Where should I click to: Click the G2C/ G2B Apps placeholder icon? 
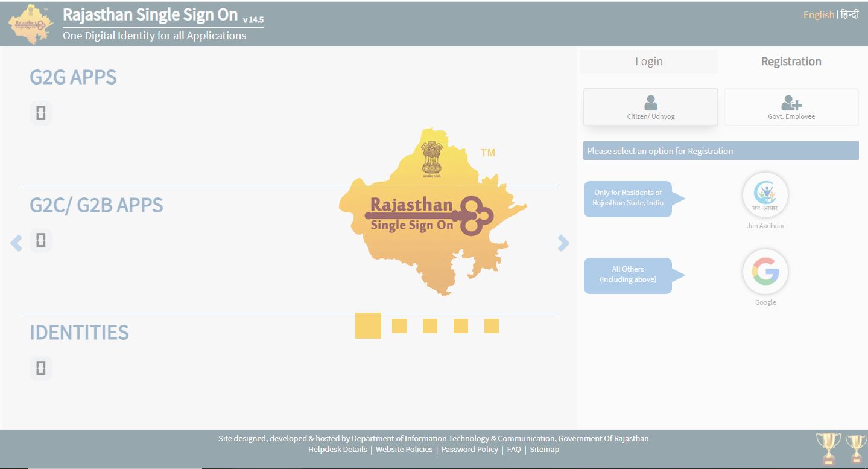[40, 240]
